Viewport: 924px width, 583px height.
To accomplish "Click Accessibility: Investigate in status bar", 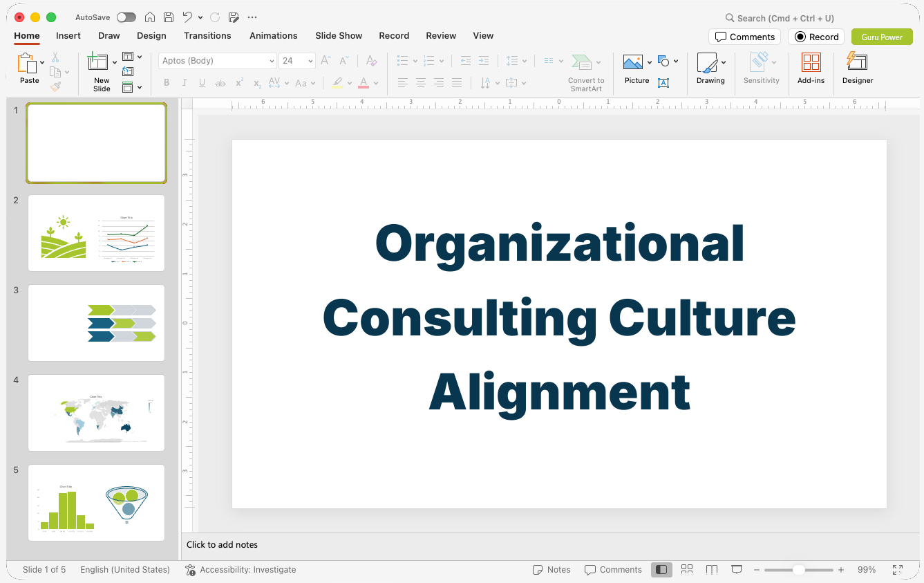I will coord(241,569).
